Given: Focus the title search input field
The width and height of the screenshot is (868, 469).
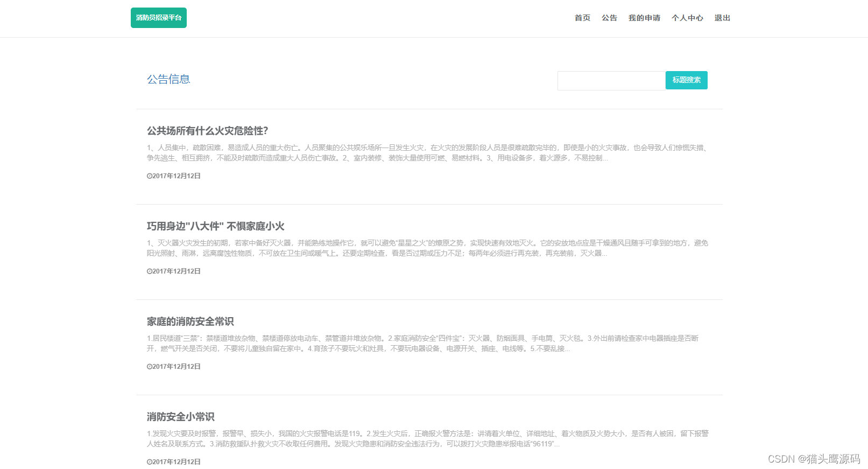Looking at the screenshot, I should point(611,81).
